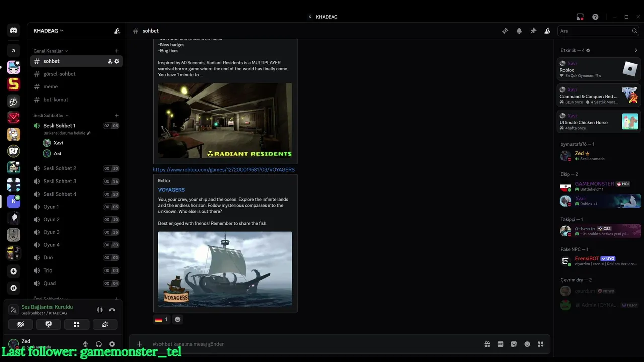Click Zed in Sesli Sohbet 1

point(80,153)
